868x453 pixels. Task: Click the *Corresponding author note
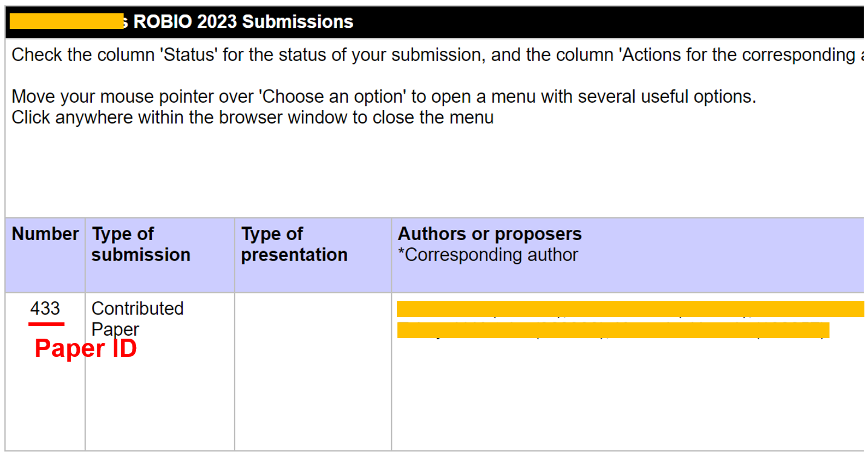(x=488, y=255)
